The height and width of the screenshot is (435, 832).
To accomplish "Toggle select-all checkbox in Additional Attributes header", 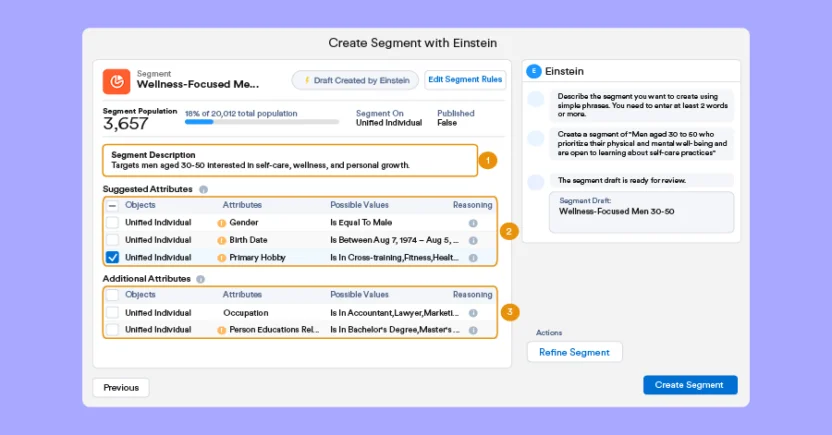I will 112,295.
